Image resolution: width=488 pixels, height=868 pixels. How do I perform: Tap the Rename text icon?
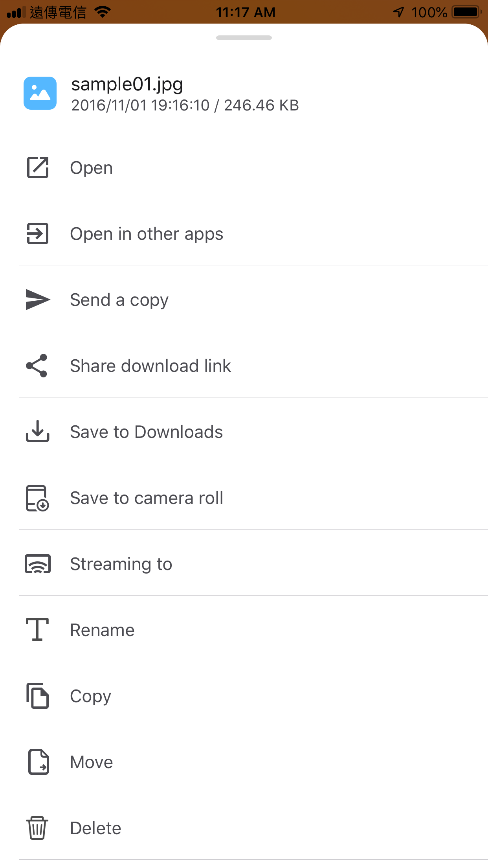click(x=37, y=629)
